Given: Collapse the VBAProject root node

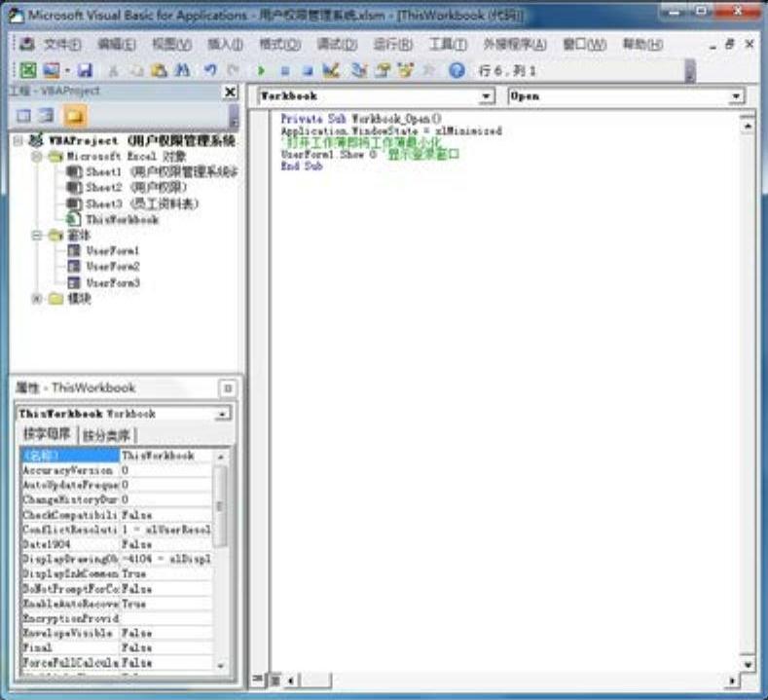Looking at the screenshot, I should (18, 141).
